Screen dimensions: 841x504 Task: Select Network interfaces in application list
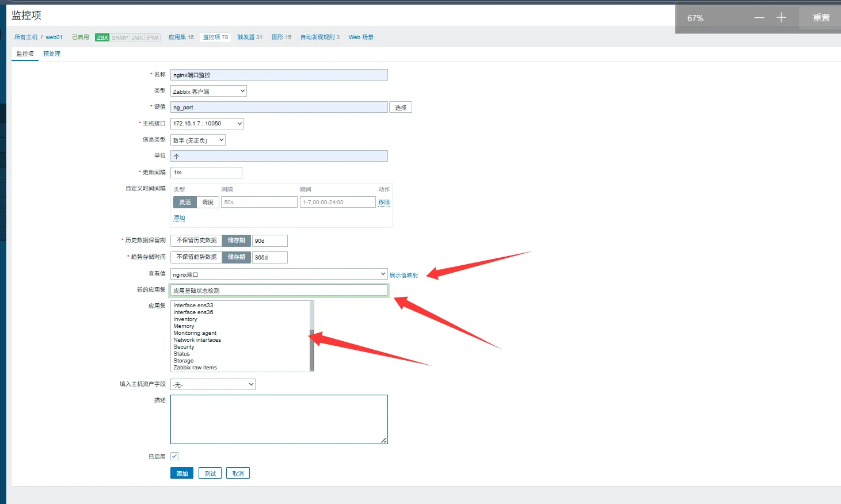(197, 340)
